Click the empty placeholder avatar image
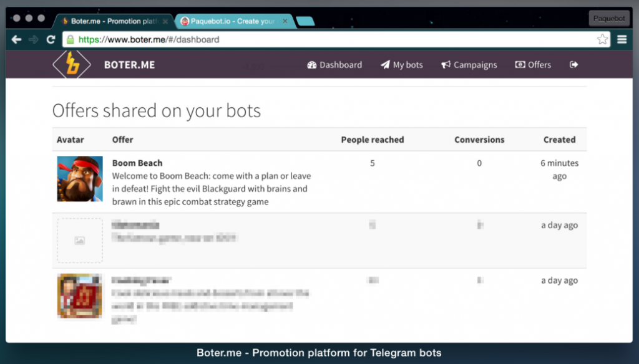Viewport: 639px width, 364px height. coord(80,240)
